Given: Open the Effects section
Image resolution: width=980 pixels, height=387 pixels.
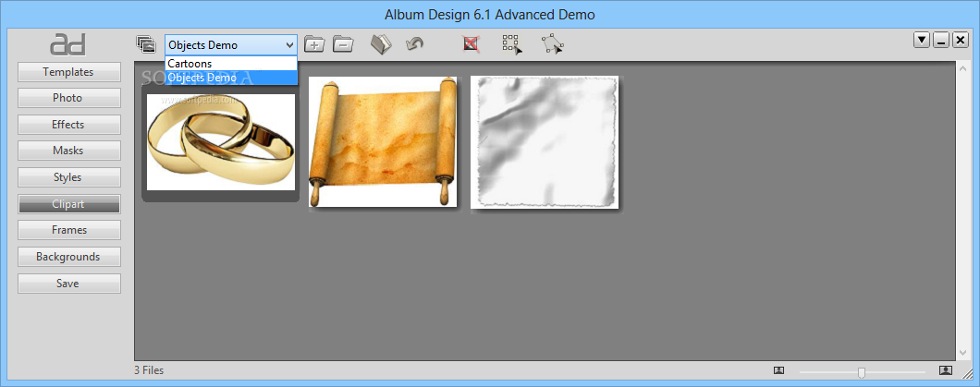Looking at the screenshot, I should (68, 125).
